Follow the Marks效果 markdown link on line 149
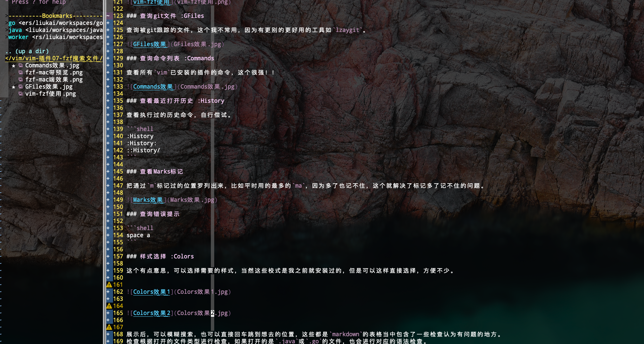 pos(148,200)
